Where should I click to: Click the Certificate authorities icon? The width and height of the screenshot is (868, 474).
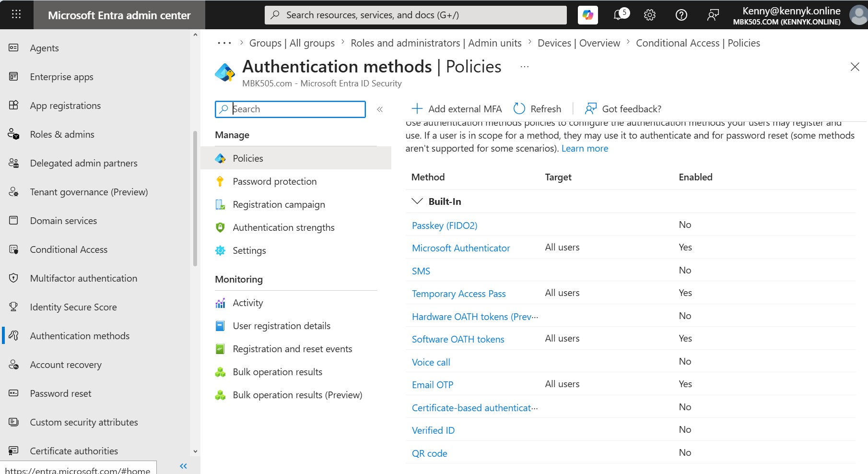tap(14, 450)
